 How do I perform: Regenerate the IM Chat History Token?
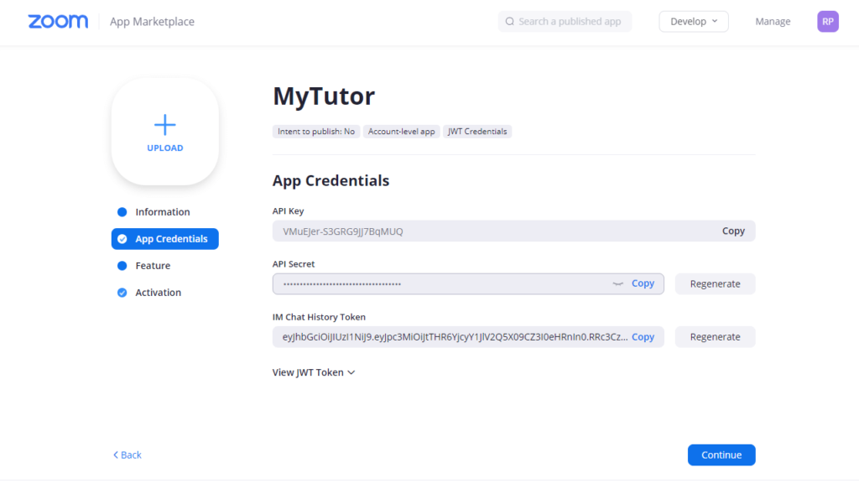click(x=715, y=336)
